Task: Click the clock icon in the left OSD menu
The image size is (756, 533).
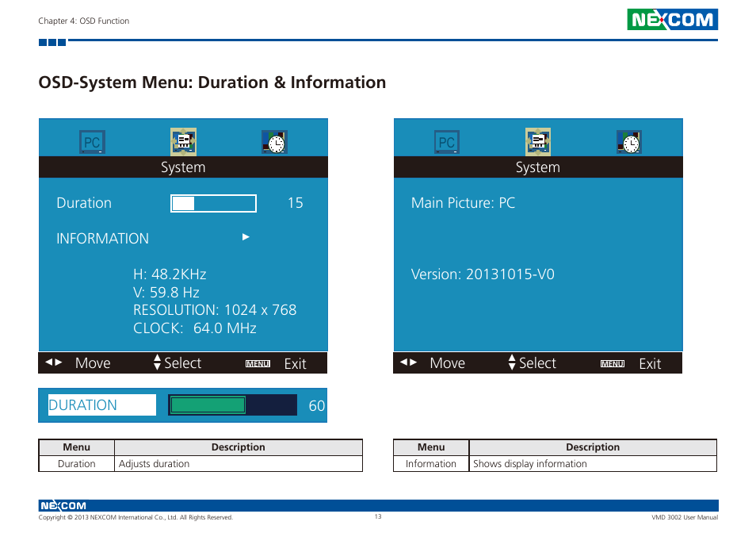Action: pyautogui.click(x=274, y=141)
